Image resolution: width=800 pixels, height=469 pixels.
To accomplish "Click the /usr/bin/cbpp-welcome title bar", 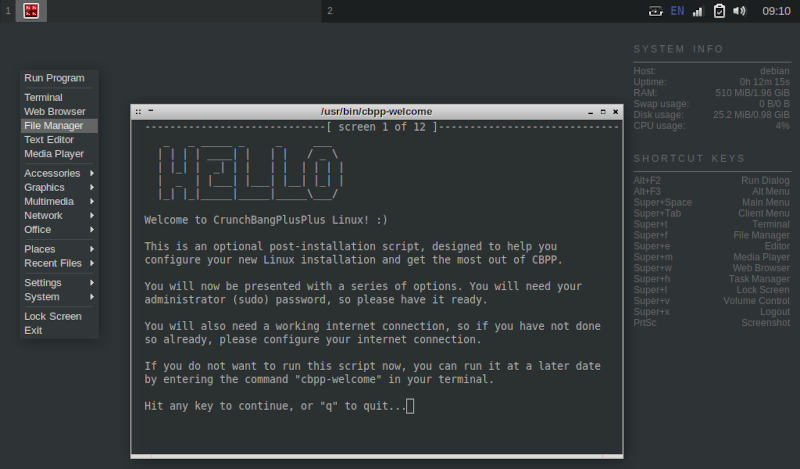I will (x=377, y=112).
